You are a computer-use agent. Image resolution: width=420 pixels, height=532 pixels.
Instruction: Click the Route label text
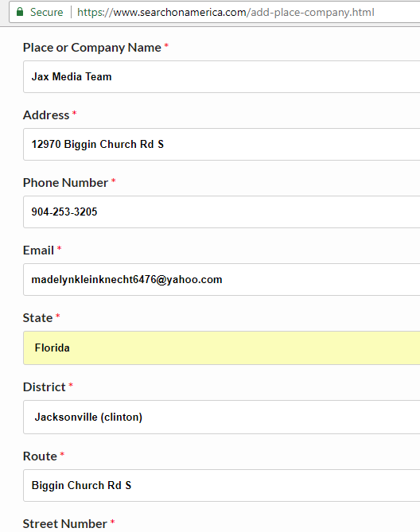[x=40, y=456]
